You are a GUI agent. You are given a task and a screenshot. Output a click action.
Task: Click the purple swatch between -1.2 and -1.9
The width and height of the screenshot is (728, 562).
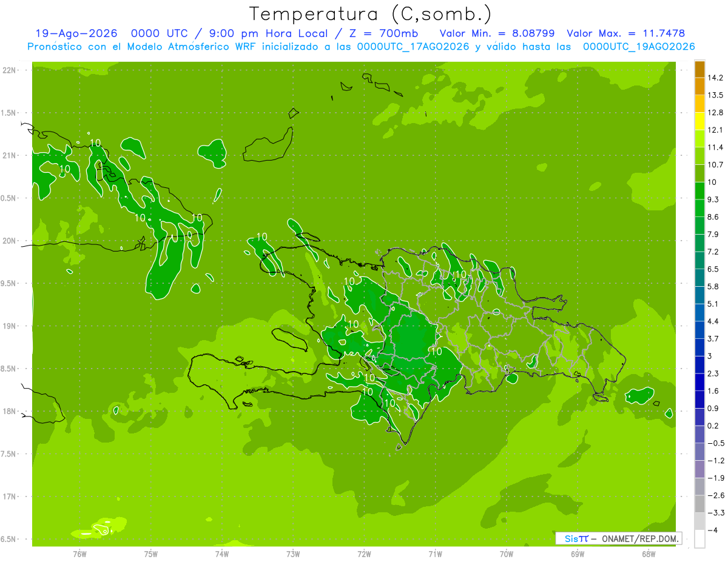(699, 469)
